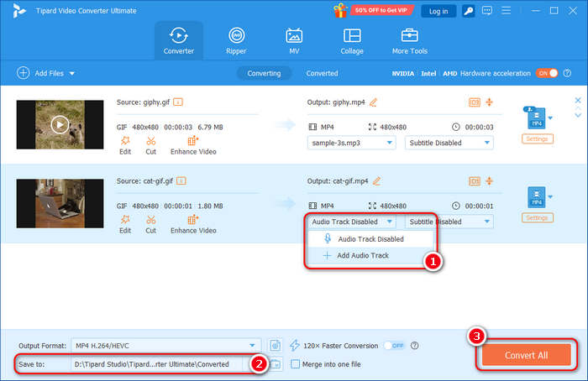Expand the Add Files dropdown arrow
The width and height of the screenshot is (588, 381).
[x=72, y=73]
